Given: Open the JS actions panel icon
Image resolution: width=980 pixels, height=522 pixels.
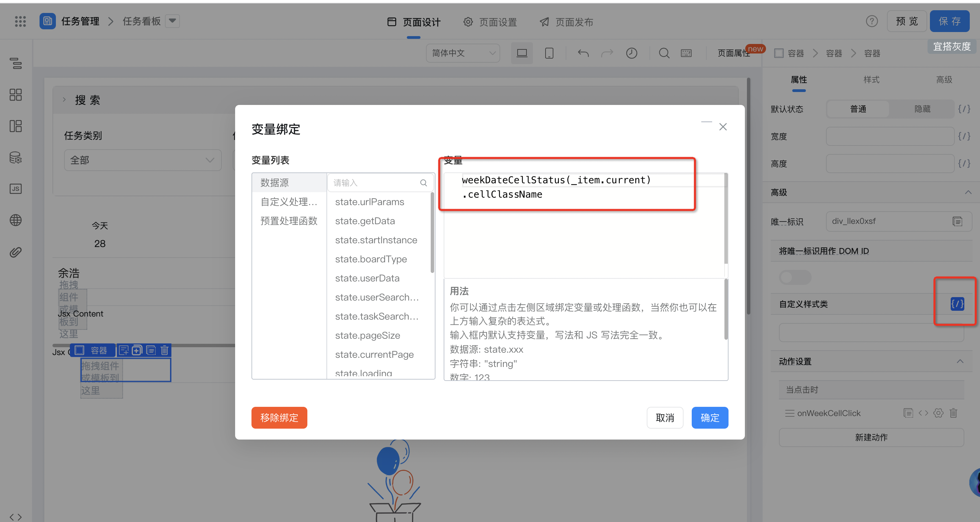Looking at the screenshot, I should point(16,189).
